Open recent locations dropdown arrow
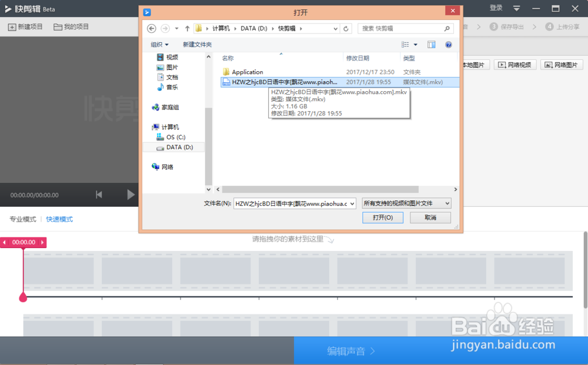Screen dimensions: 588x365 (176, 28)
